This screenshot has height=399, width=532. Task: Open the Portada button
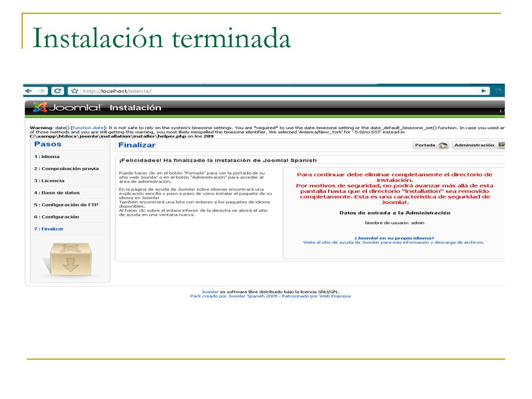[x=431, y=145]
